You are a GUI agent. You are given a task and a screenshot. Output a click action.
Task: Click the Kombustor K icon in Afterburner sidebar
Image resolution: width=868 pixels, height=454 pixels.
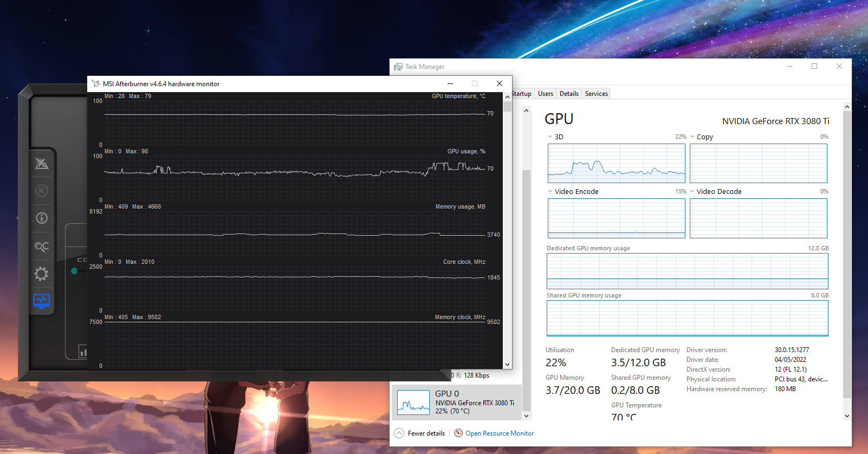click(42, 191)
